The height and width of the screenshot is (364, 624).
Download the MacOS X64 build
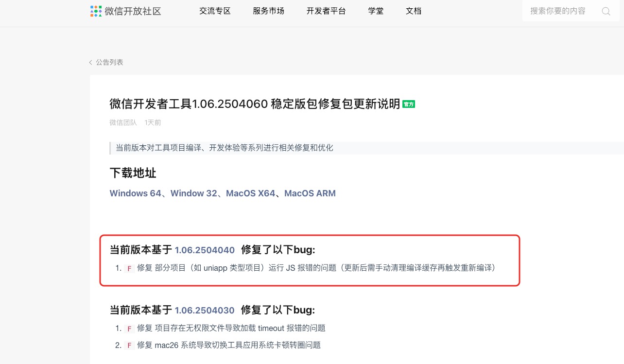(250, 193)
